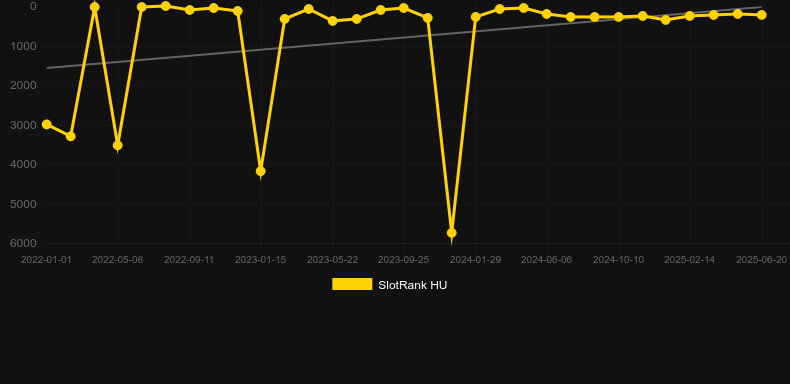The height and width of the screenshot is (384, 790).
Task: Click the 2023-01-15 x-axis label
Action: pyautogui.click(x=260, y=260)
